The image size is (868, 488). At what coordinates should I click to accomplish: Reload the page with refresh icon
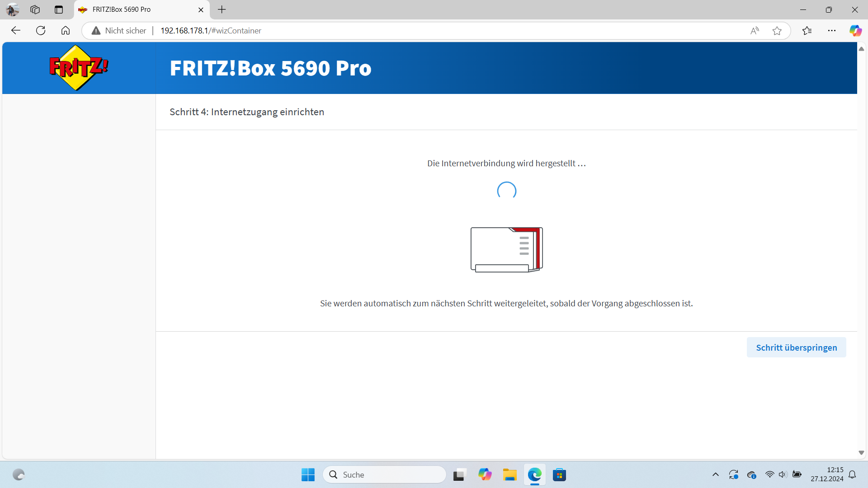tap(41, 30)
